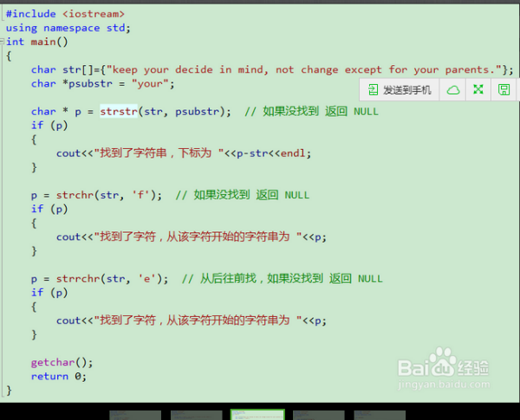520x420 pixels.
Task: Click the comment '从后往前找，如果没找到 返回 NULL'
Action: [x=283, y=279]
